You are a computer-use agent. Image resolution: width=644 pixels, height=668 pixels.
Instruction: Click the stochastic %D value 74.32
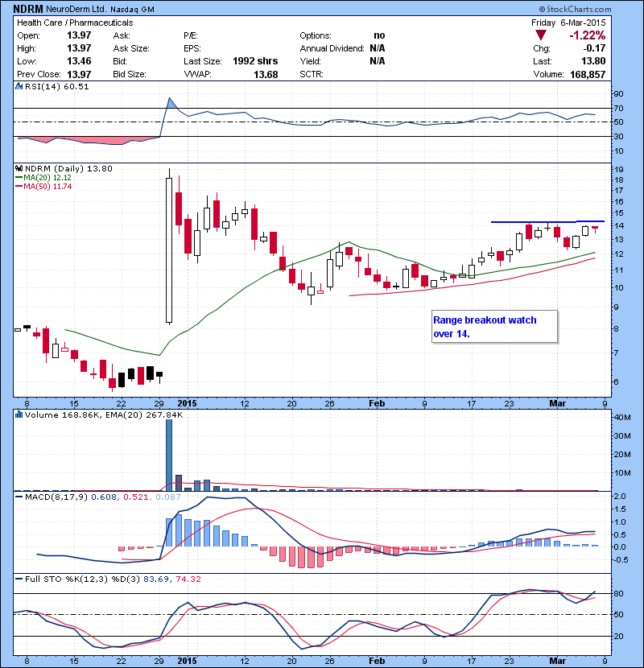click(x=188, y=579)
